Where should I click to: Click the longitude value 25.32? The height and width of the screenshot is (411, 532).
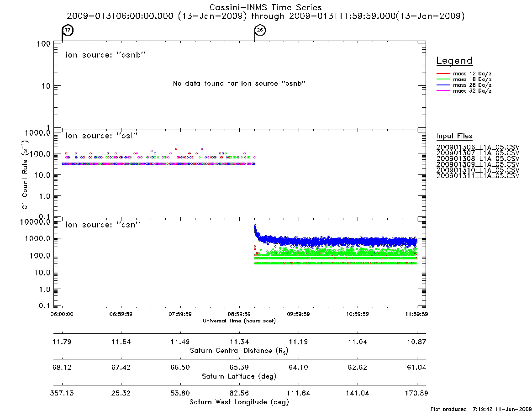(x=121, y=393)
